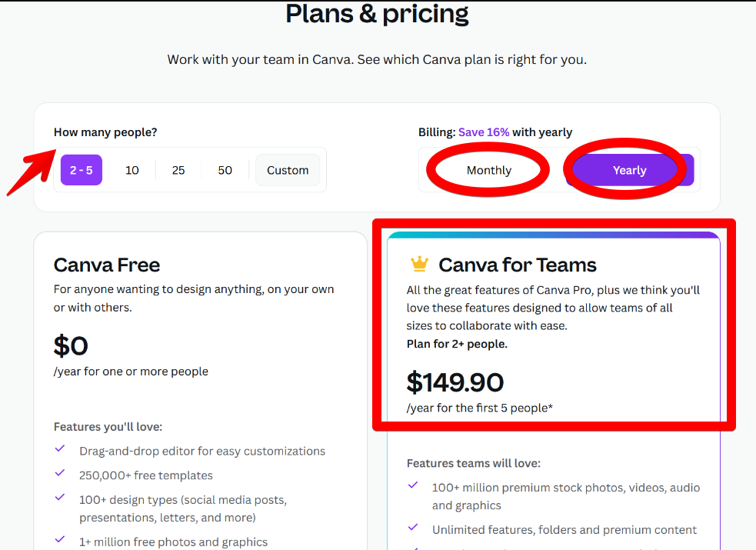Click the checkmark next to 1+ million free photos
The image size is (756, 550).
(60, 540)
